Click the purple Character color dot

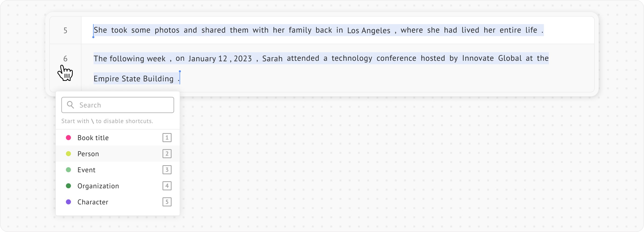click(x=68, y=202)
